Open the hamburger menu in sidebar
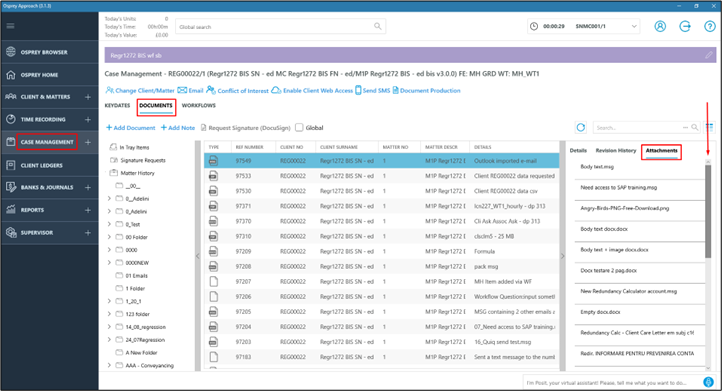The width and height of the screenshot is (722, 391). click(10, 26)
